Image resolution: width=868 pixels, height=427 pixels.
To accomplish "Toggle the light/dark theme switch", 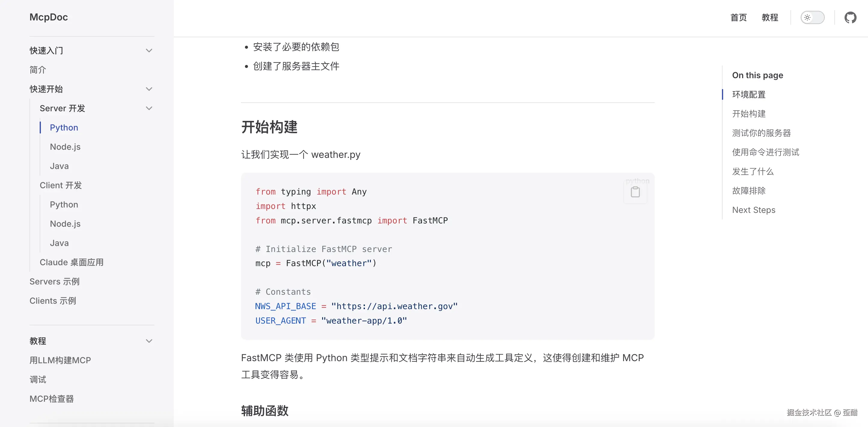I will (x=812, y=17).
